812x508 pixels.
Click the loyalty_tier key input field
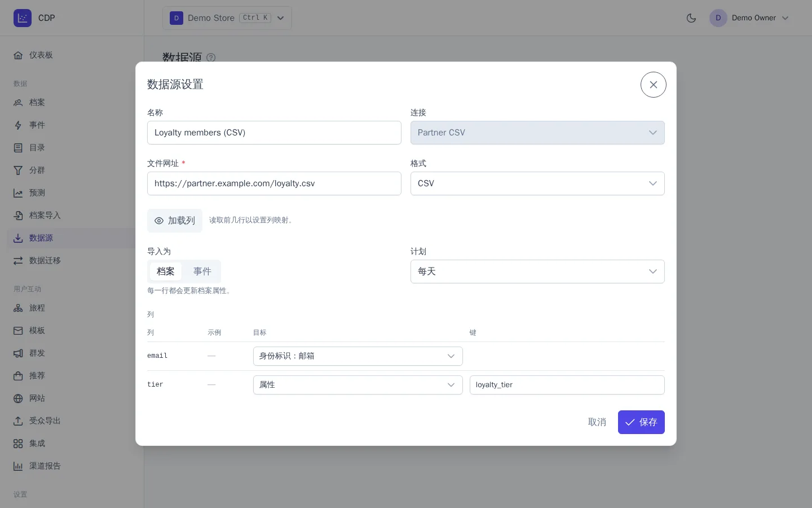(567, 385)
